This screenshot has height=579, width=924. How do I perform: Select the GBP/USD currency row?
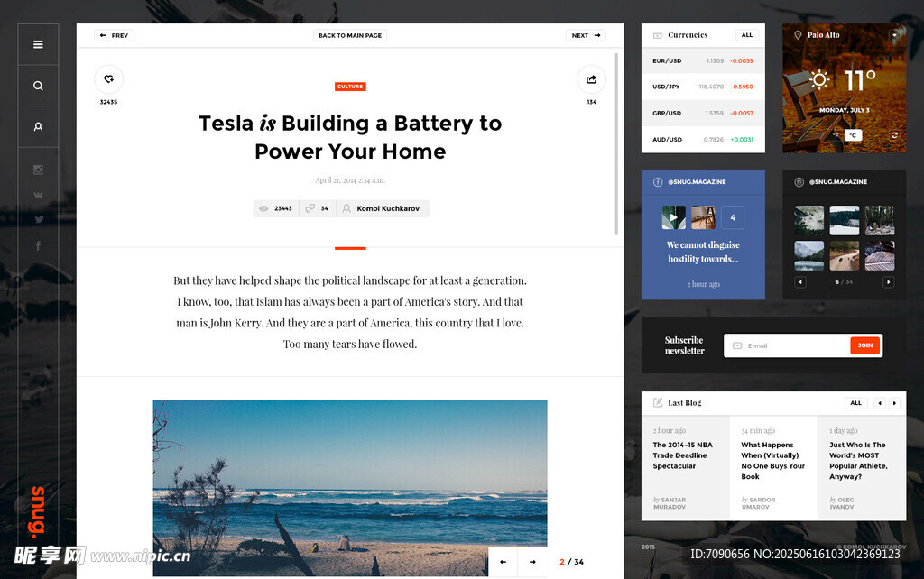703,113
